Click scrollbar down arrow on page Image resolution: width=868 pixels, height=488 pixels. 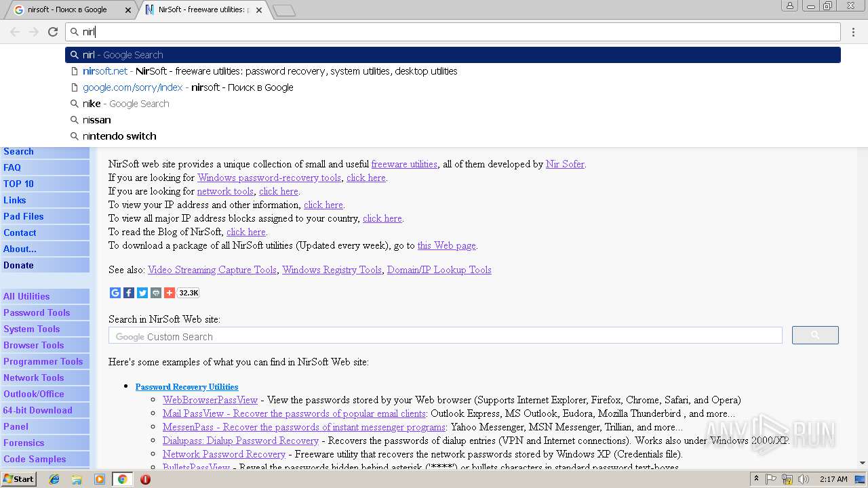(863, 464)
